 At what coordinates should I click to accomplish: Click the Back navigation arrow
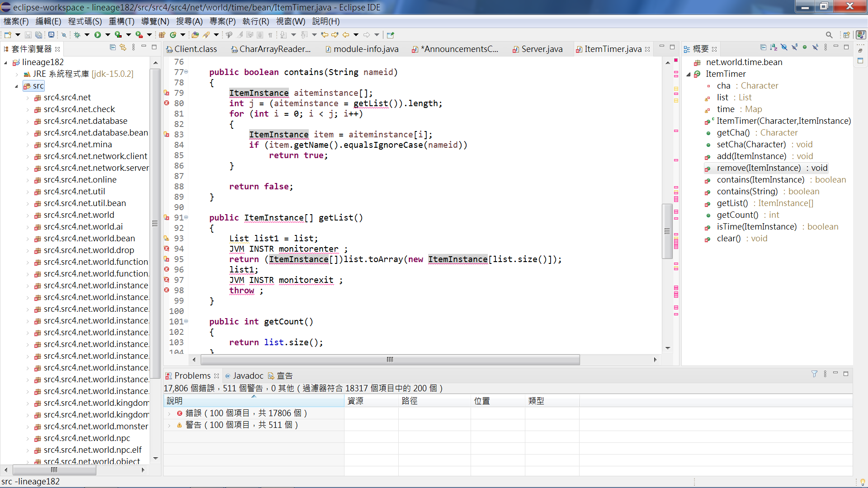(x=346, y=35)
